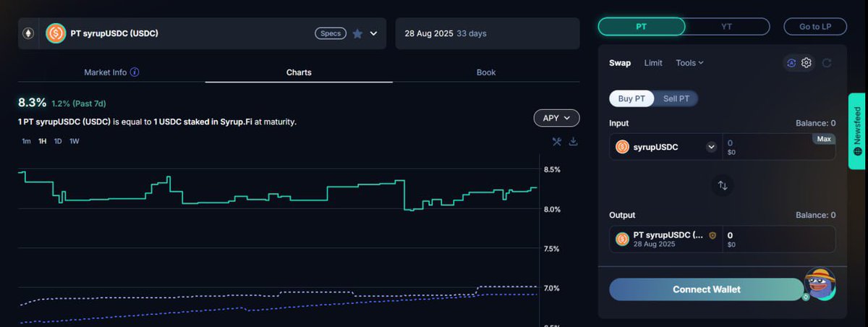868x327 pixels.
Task: Click the PT syrupUSDC token logo
Action: point(56,33)
